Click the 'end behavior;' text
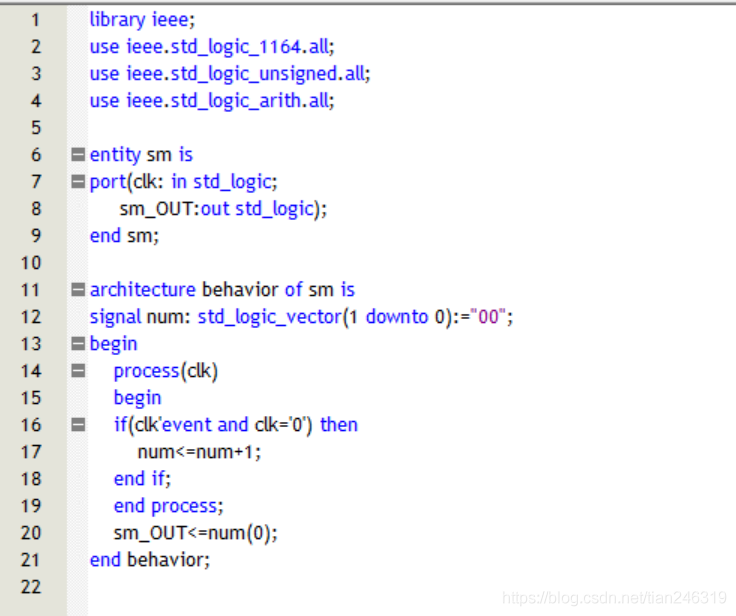 pyautogui.click(x=150, y=560)
